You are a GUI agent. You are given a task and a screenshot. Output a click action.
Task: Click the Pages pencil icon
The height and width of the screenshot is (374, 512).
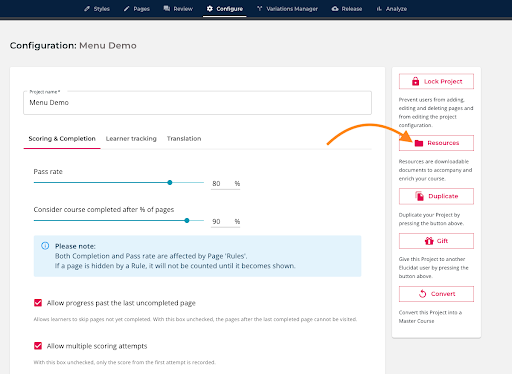click(127, 9)
